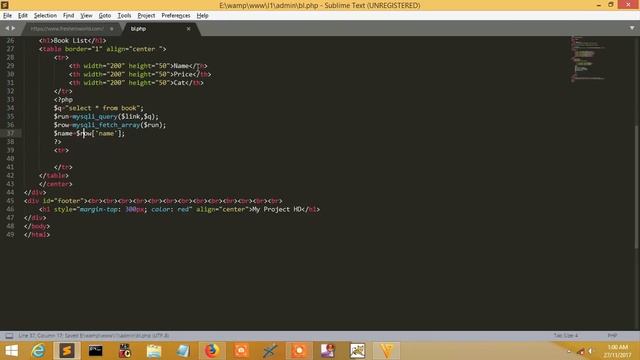640x360 pixels.
Task: Open the Help menu
Action: tap(202, 16)
